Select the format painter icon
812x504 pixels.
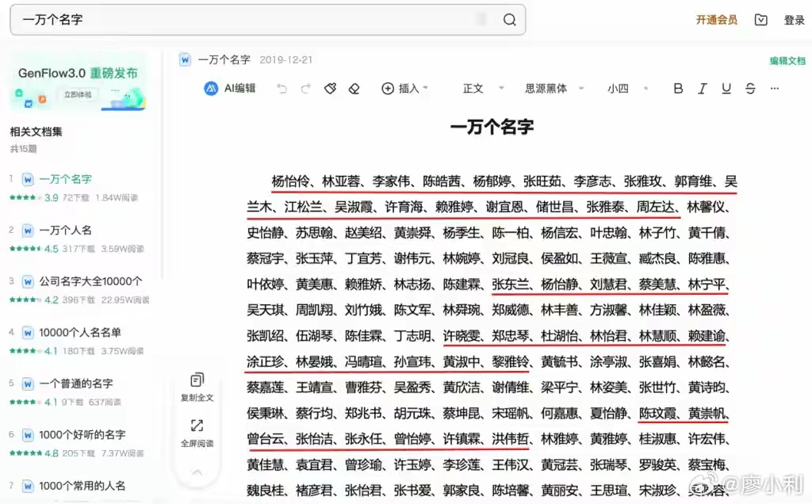pyautogui.click(x=330, y=89)
